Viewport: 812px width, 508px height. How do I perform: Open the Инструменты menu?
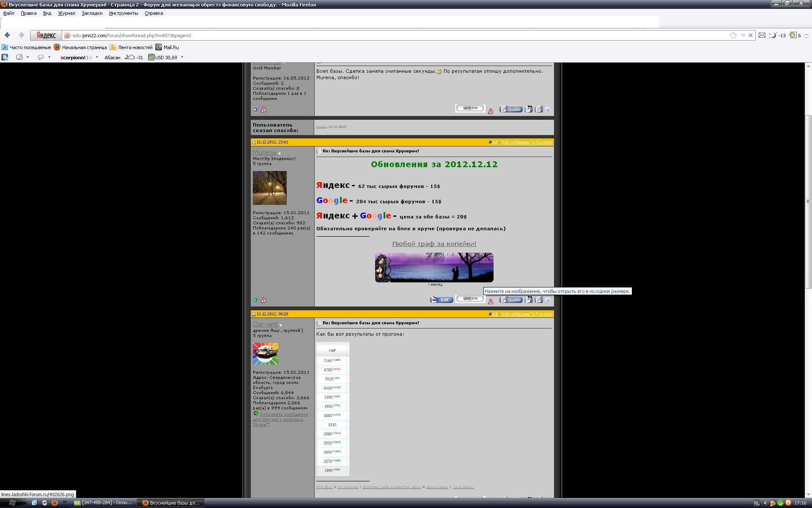pos(123,13)
